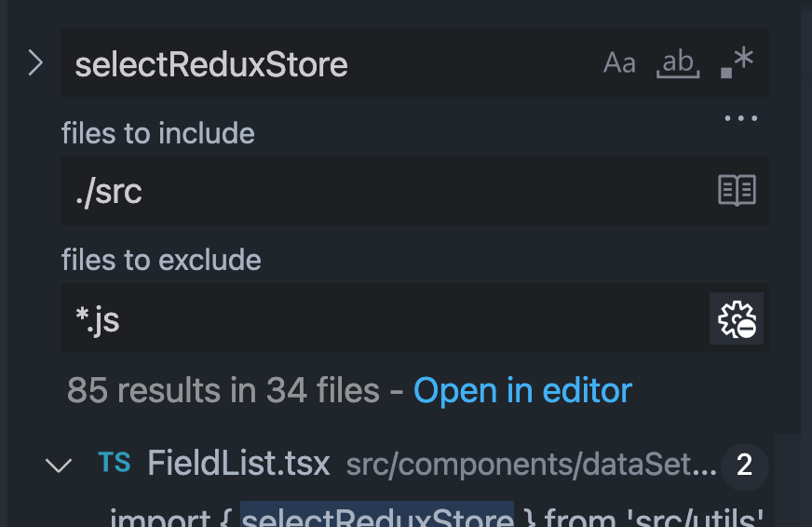Click the TS file type icon
The width and height of the screenshot is (812, 527).
115,463
